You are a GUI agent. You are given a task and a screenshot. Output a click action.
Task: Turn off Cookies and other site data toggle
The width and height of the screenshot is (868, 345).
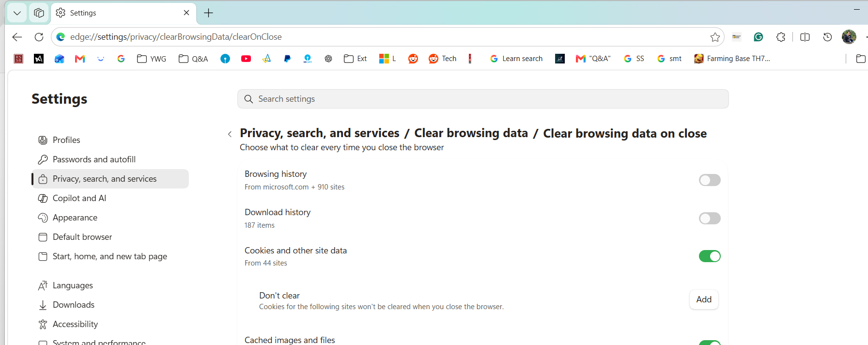(710, 256)
